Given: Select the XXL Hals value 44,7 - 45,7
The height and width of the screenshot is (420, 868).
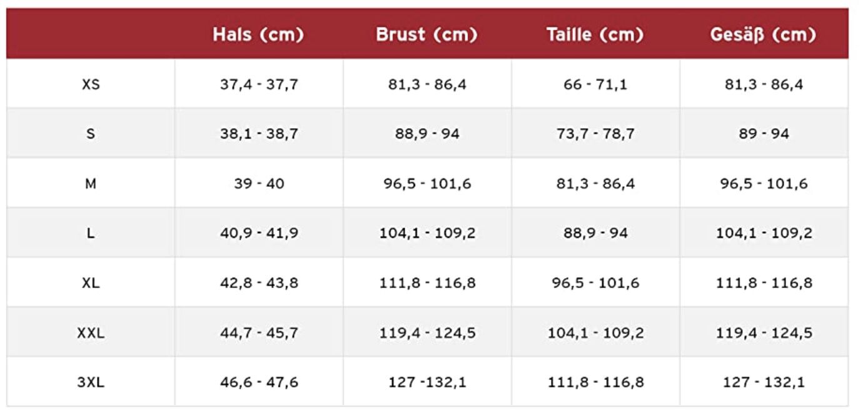Looking at the screenshot, I should point(259,333).
